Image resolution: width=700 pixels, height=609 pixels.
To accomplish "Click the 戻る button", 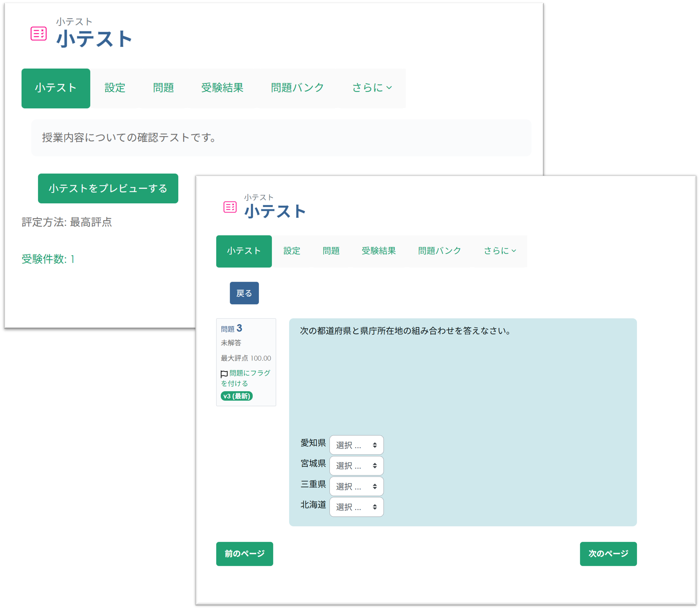I will pos(244,293).
